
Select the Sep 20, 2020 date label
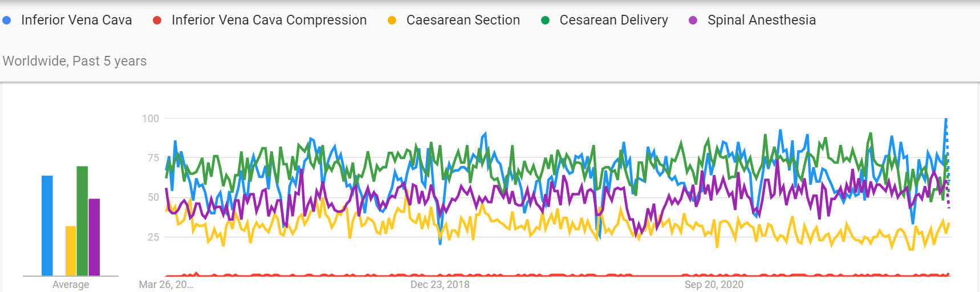pyautogui.click(x=714, y=285)
